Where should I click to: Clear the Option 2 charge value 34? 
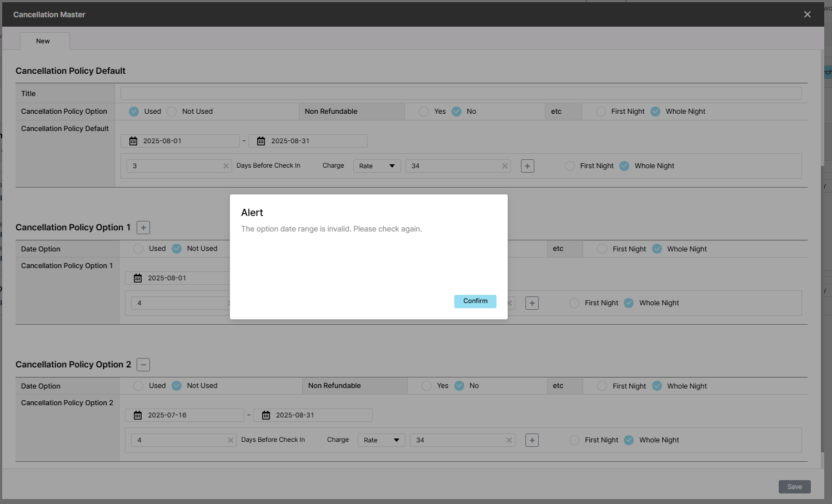pyautogui.click(x=509, y=440)
